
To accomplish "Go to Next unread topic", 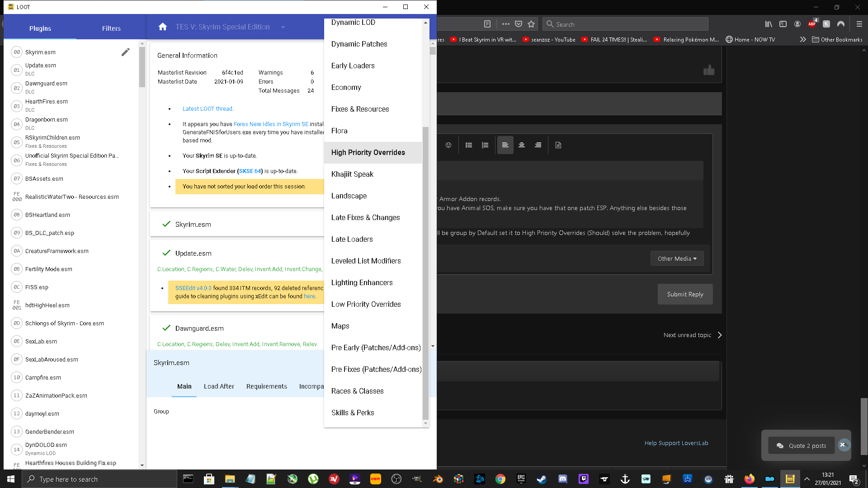I will [693, 335].
